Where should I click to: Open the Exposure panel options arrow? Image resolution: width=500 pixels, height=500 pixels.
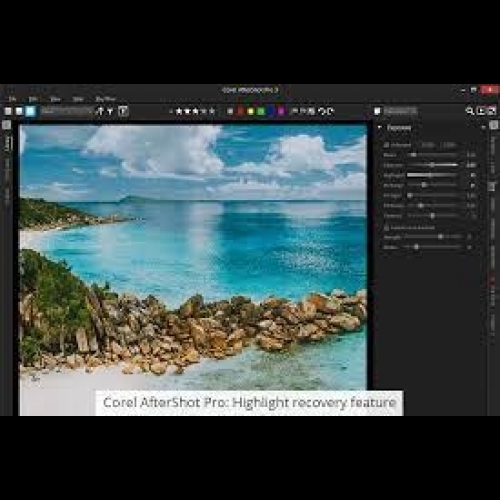click(x=483, y=128)
